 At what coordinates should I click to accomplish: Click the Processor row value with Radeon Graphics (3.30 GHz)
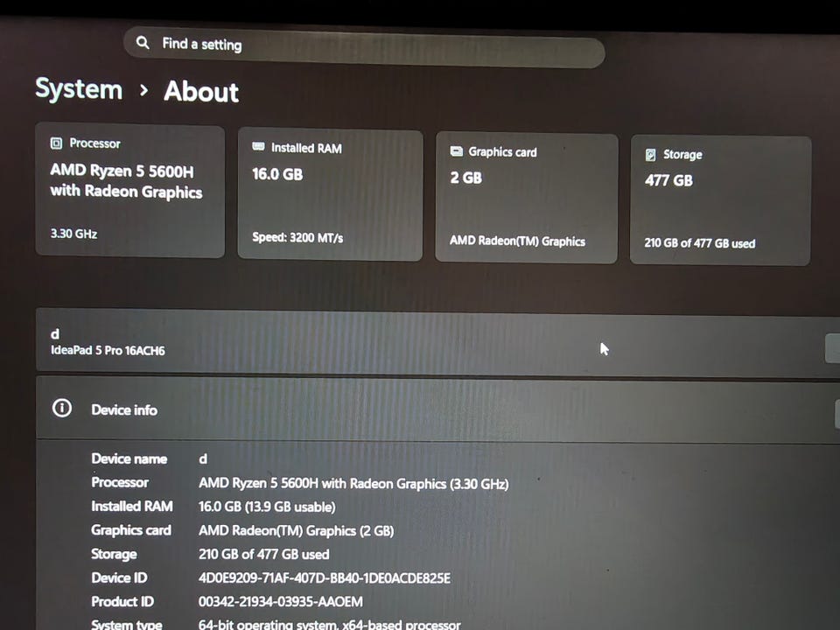(x=353, y=483)
